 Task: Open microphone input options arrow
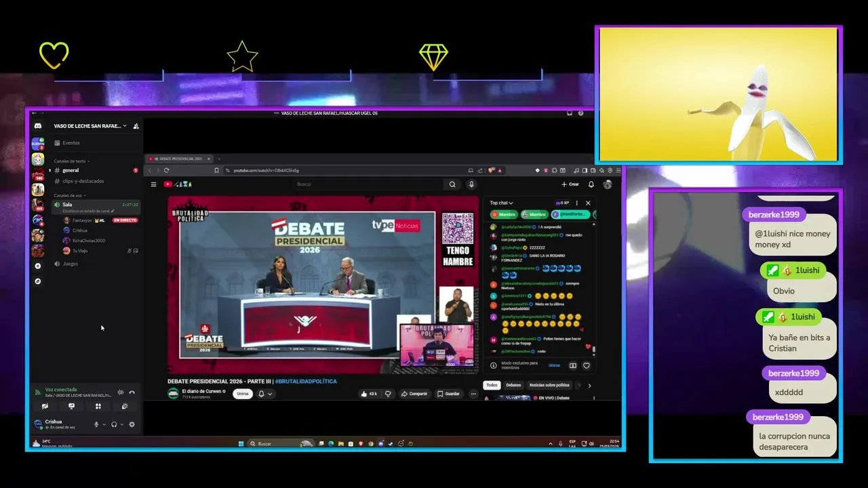pos(104,424)
